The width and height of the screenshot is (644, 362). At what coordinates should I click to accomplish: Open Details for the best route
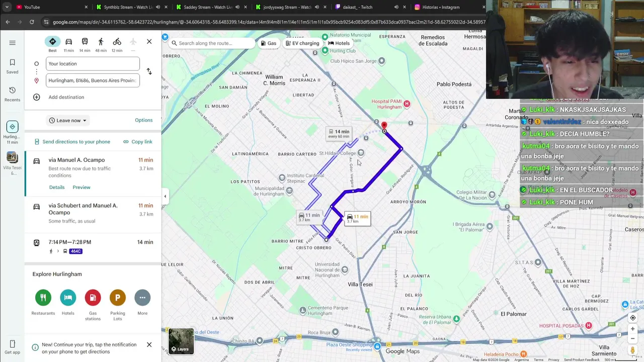pyautogui.click(x=57, y=187)
